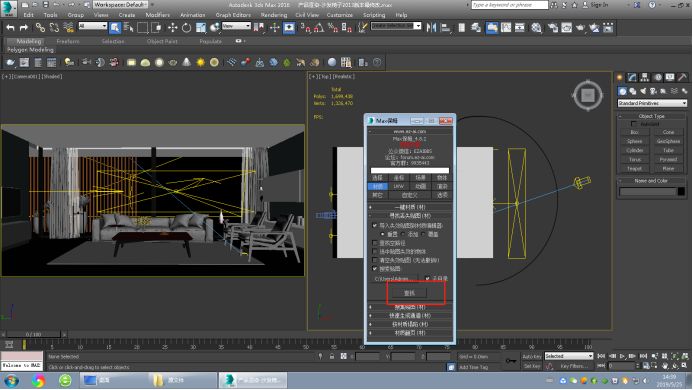693x390 pixels.
Task: Activate the Select and Link tool
Action: click(40, 27)
